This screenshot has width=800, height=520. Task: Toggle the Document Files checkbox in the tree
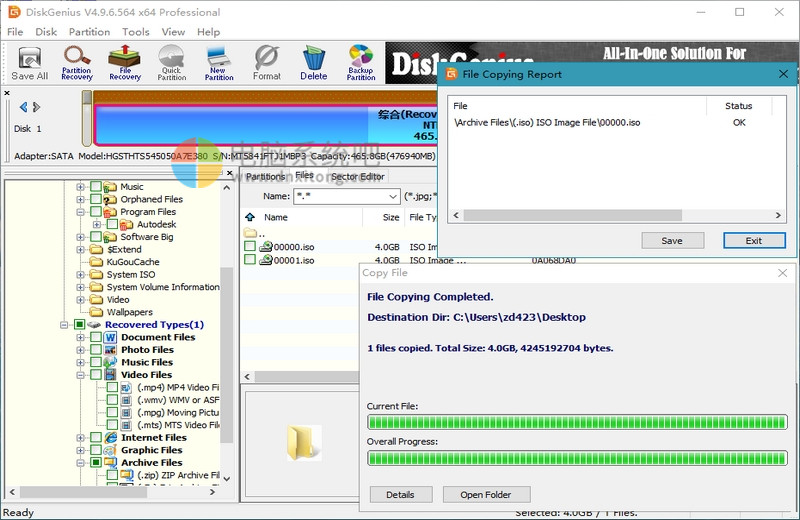pos(96,338)
